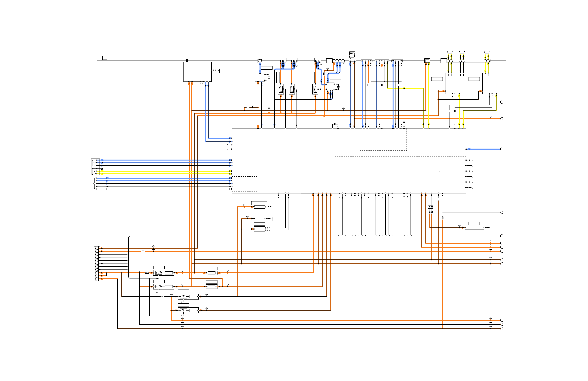This screenshot has width=588, height=381.
Task: Click the small empty box at top-left corner
Action: coord(104,58)
